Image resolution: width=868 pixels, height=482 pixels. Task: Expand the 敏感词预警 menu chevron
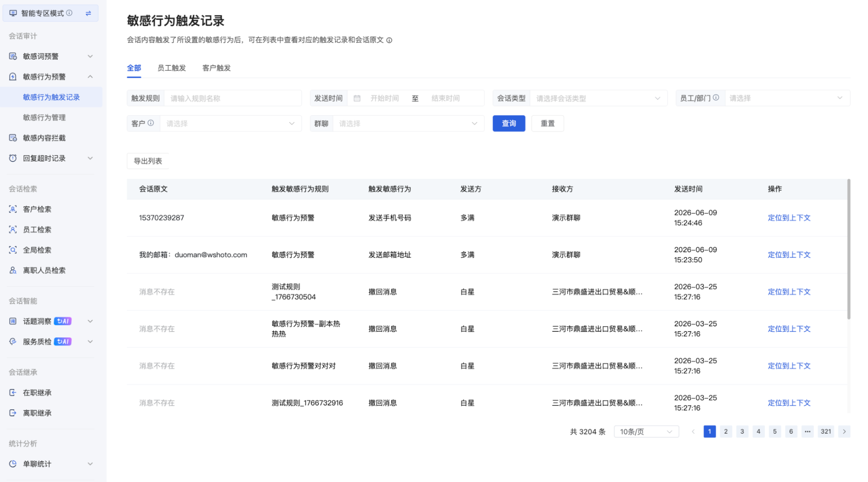90,56
